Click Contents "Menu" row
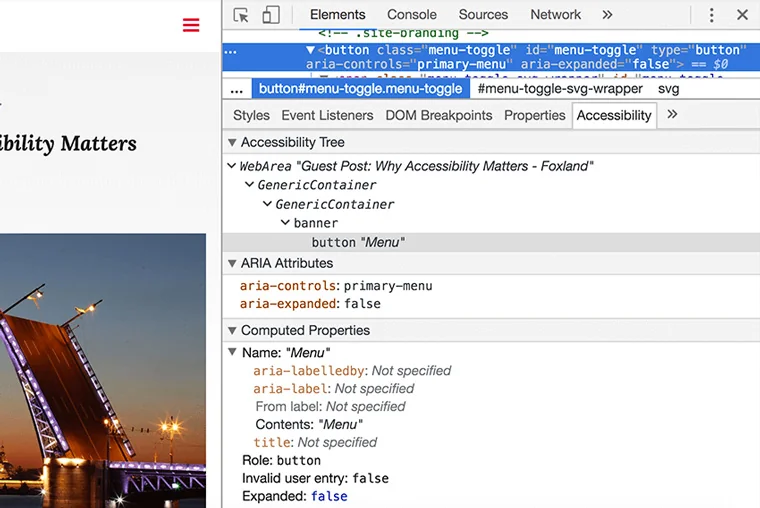 pyautogui.click(x=309, y=425)
